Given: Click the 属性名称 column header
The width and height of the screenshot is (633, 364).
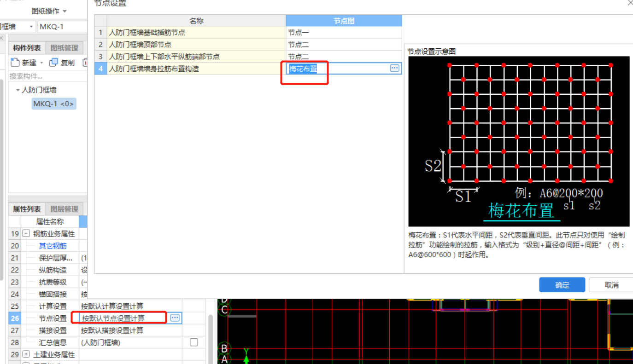Looking at the screenshot, I should pyautogui.click(x=50, y=222).
